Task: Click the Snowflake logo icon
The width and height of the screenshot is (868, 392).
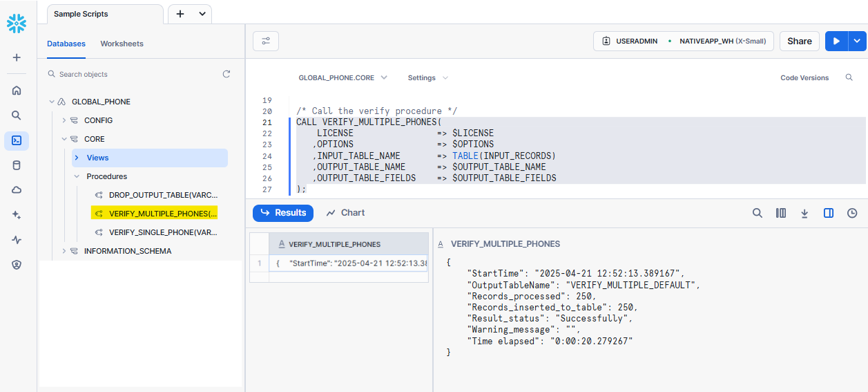Action: click(x=17, y=23)
